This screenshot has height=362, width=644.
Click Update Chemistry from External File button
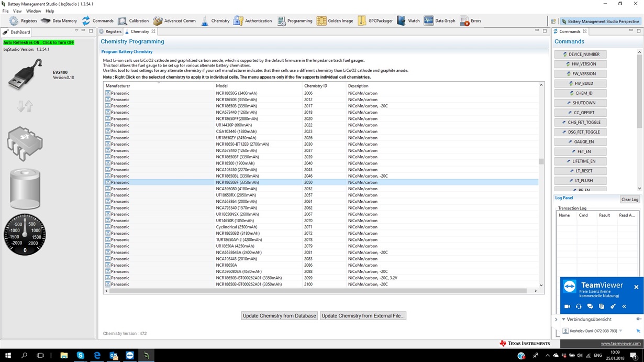point(363,316)
